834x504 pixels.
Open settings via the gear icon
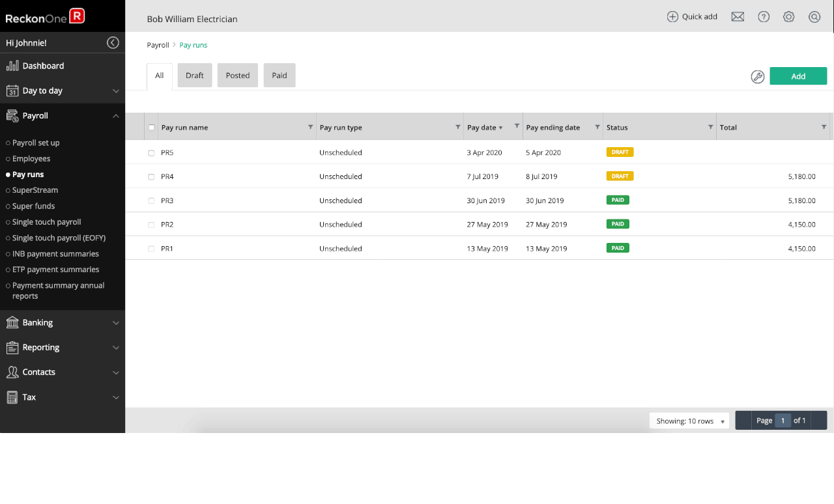789,17
